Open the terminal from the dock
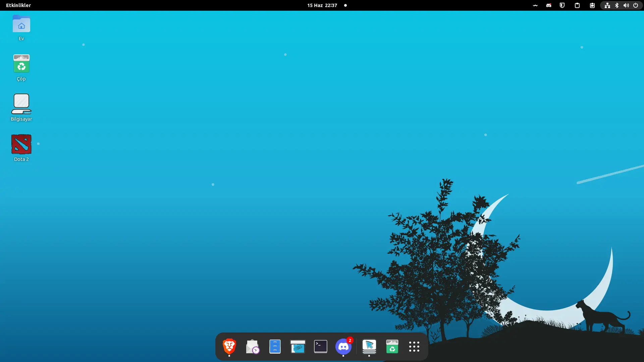This screenshot has width=644, height=362. 320,346
